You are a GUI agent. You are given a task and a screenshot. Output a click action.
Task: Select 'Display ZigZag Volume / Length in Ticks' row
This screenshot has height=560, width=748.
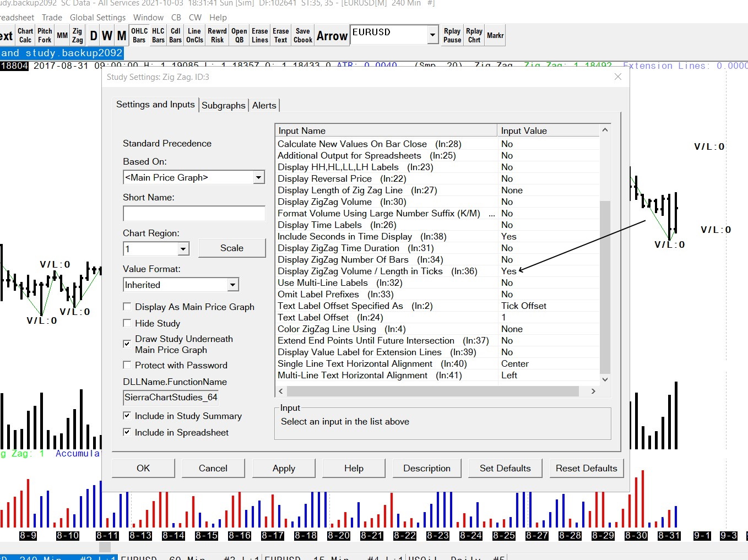(x=437, y=271)
